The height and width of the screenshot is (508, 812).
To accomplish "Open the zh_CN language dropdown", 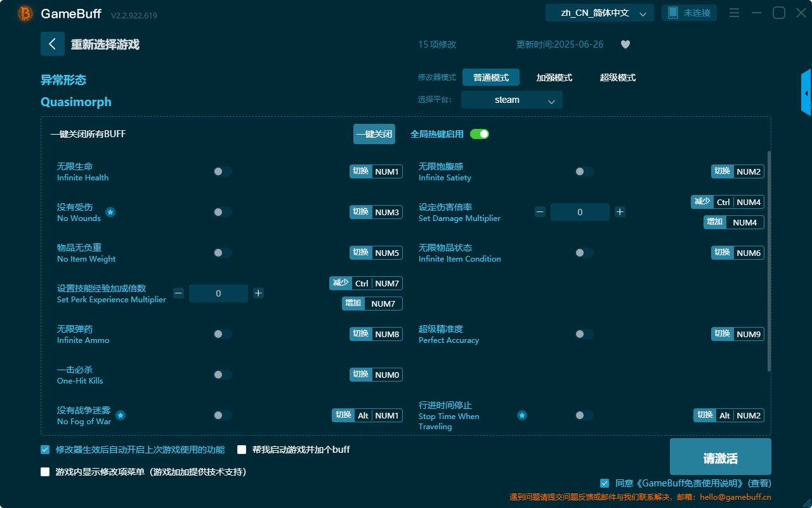I will click(x=599, y=13).
